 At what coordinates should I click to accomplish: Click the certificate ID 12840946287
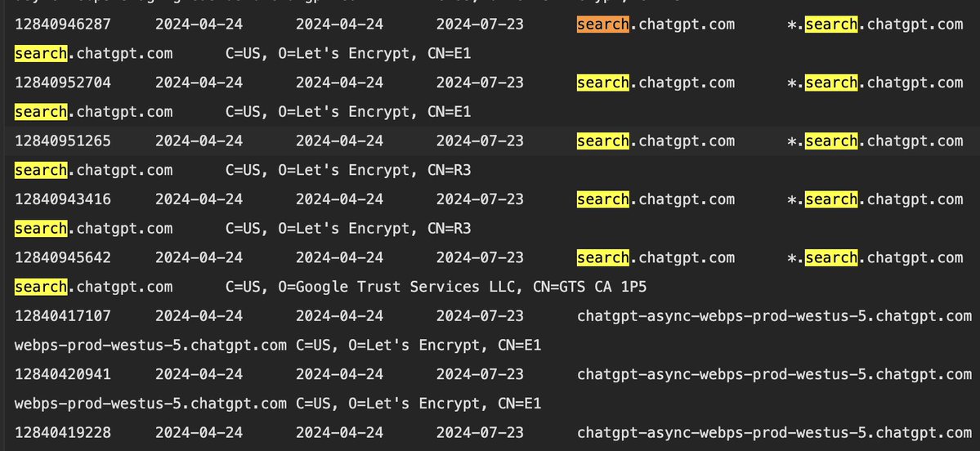point(62,25)
